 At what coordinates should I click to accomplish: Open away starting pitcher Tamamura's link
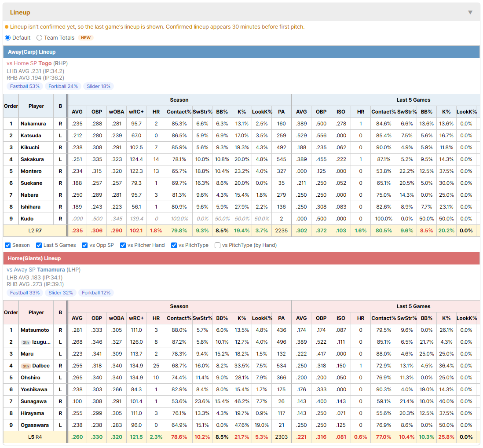coord(51,270)
